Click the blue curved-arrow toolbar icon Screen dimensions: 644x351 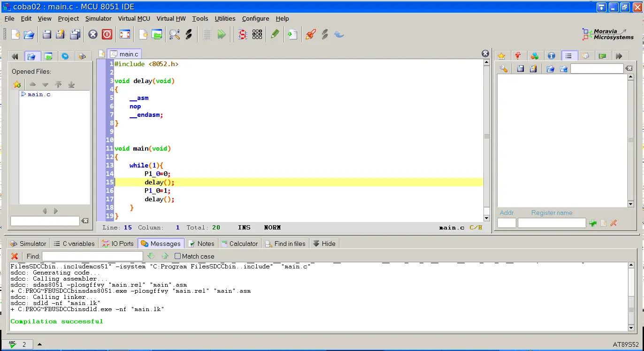pos(339,34)
